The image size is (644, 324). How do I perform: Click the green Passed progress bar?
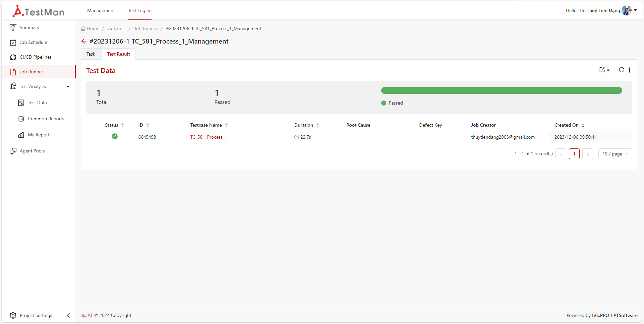pyautogui.click(x=502, y=90)
